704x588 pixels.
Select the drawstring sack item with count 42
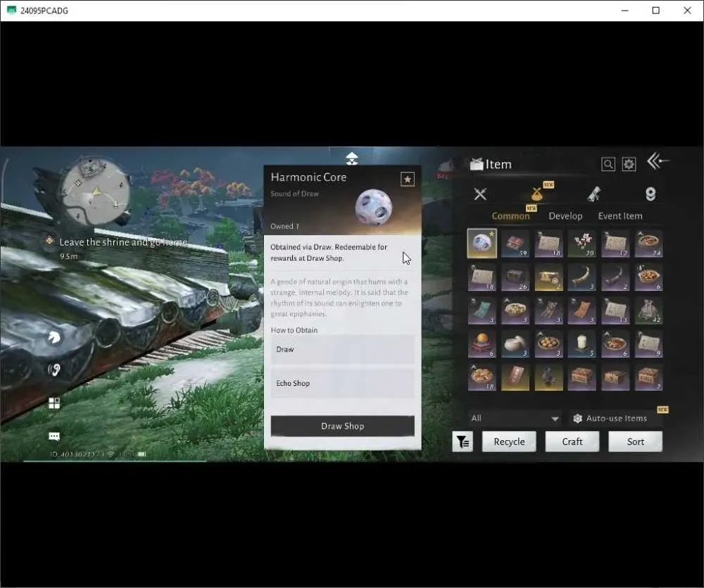point(649,311)
